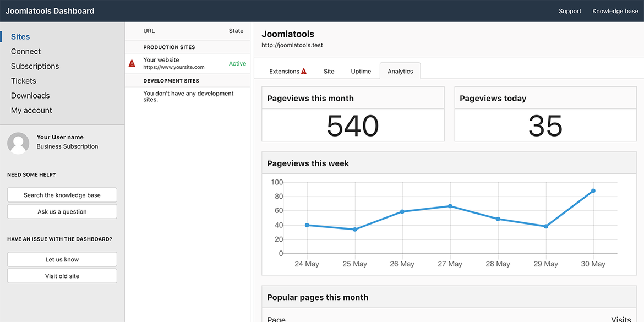
Task: Click the 25 May data point
Action: (355, 229)
